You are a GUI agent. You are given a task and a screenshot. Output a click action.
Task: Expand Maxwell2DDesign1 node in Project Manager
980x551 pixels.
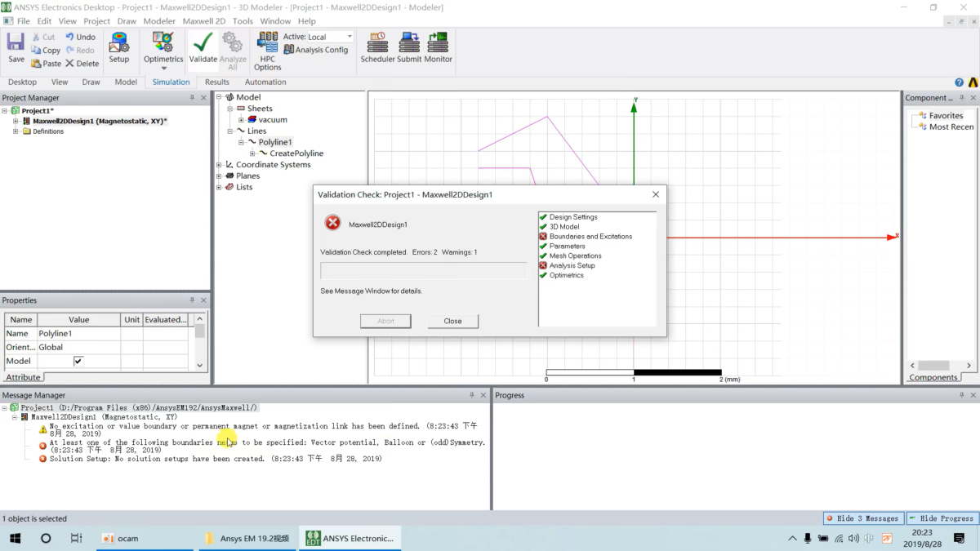tap(16, 121)
